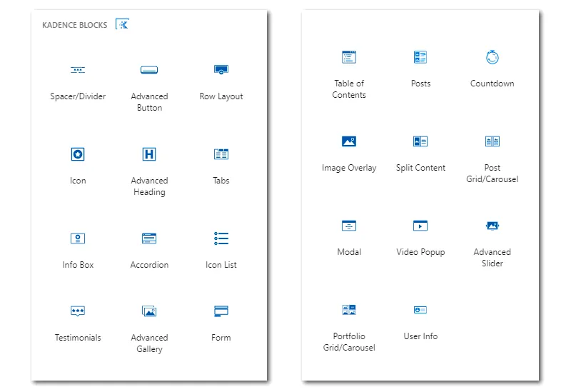Insert the Table of Contents block

coord(349,57)
